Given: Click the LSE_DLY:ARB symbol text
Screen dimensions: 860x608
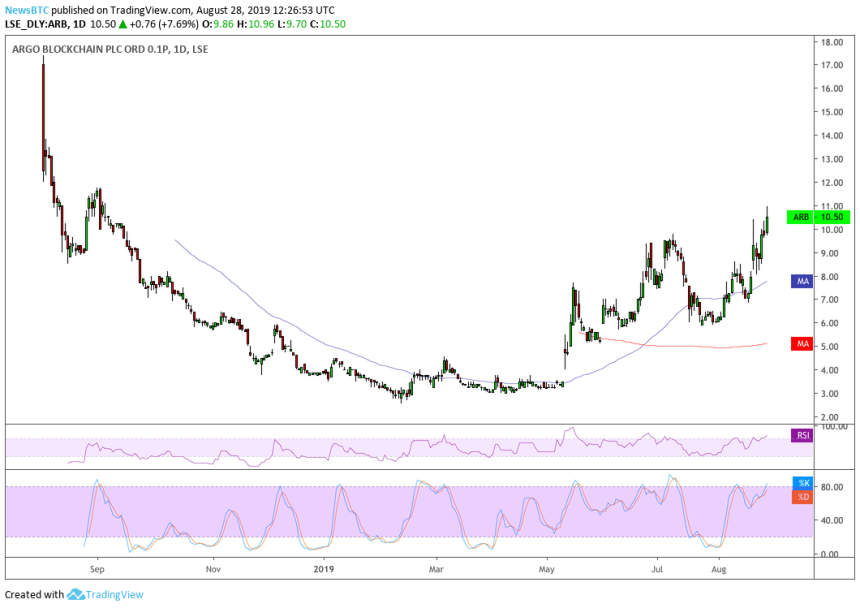Looking at the screenshot, I should tap(37, 24).
